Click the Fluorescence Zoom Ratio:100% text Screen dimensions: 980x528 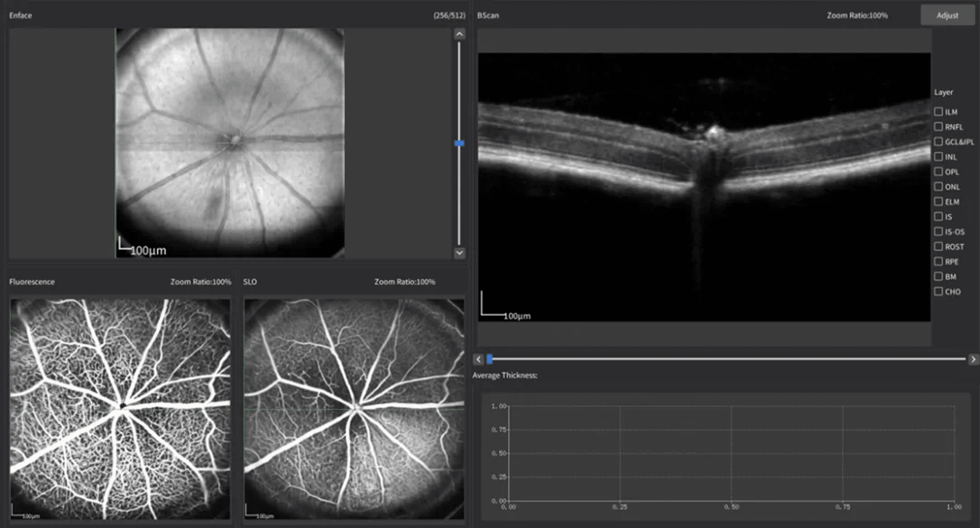pyautogui.click(x=200, y=282)
